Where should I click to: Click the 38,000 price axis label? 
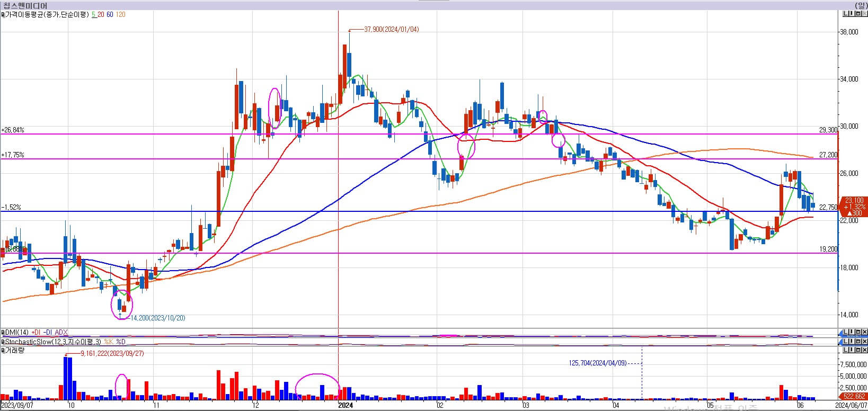849,32
